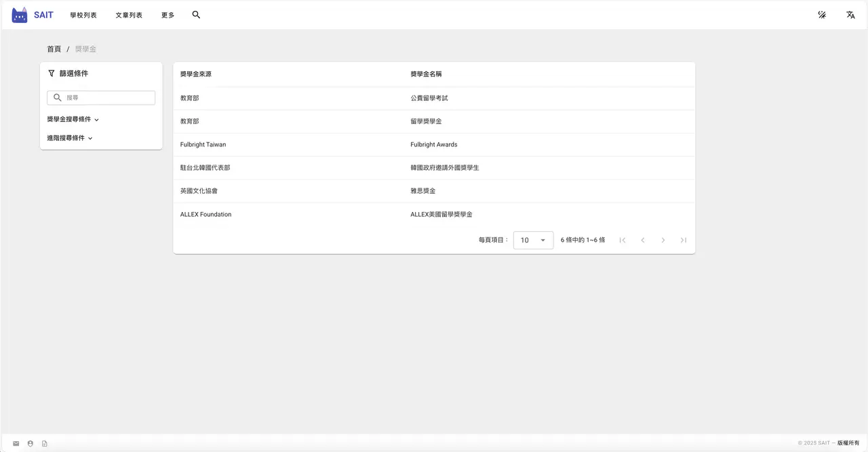The width and height of the screenshot is (868, 452).
Task: Expand 獎學金搜尋條件 filter section
Action: [73, 119]
